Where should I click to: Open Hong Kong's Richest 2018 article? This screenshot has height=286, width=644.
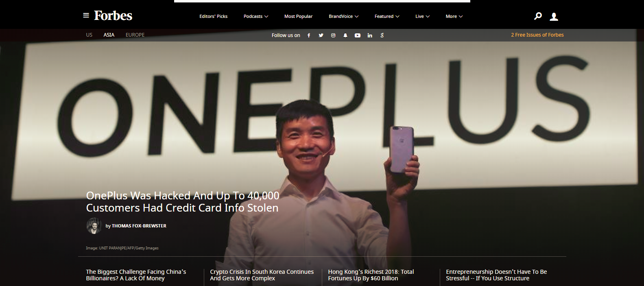click(x=371, y=275)
